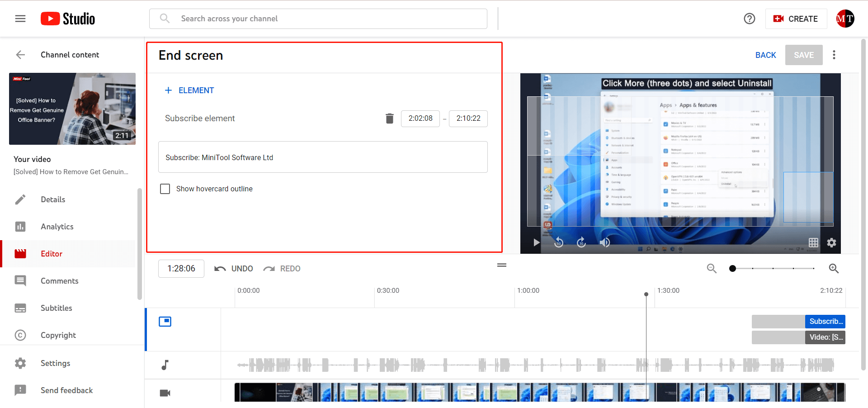Open the video thumbnail preview

(72, 109)
